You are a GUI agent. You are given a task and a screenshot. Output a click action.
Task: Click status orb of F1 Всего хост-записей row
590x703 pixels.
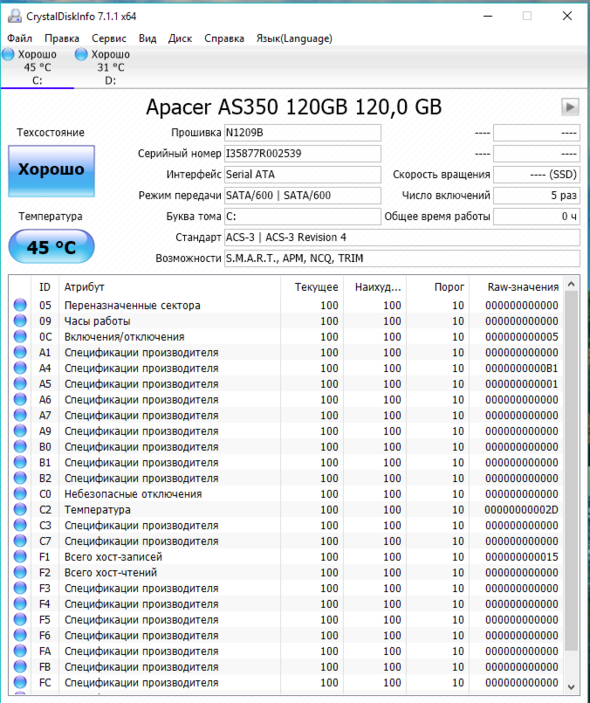pyautogui.click(x=20, y=556)
